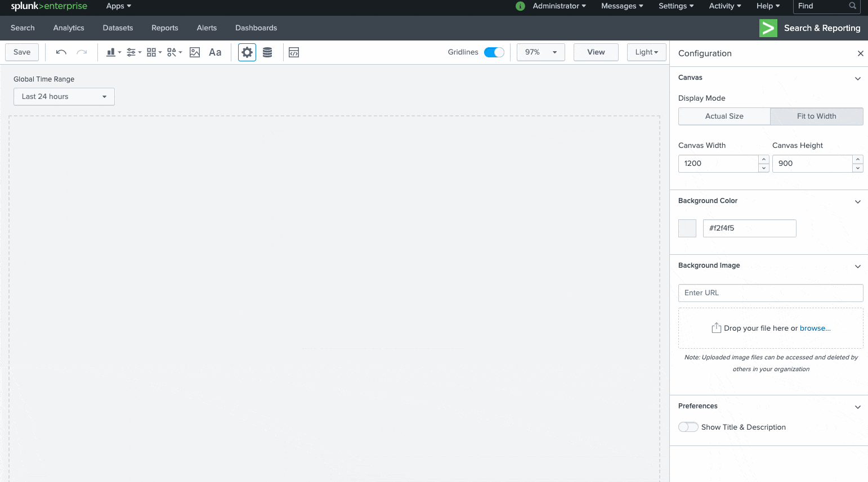Close the Configuration panel
The width and height of the screenshot is (868, 482).
860,53
